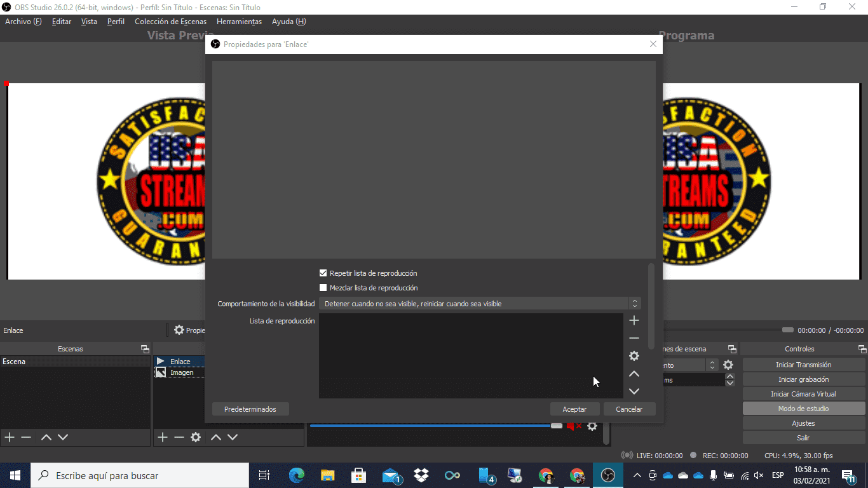Screen dimensions: 868x488
Task: Open Microsoft Edge from the taskbar
Action: click(x=297, y=475)
